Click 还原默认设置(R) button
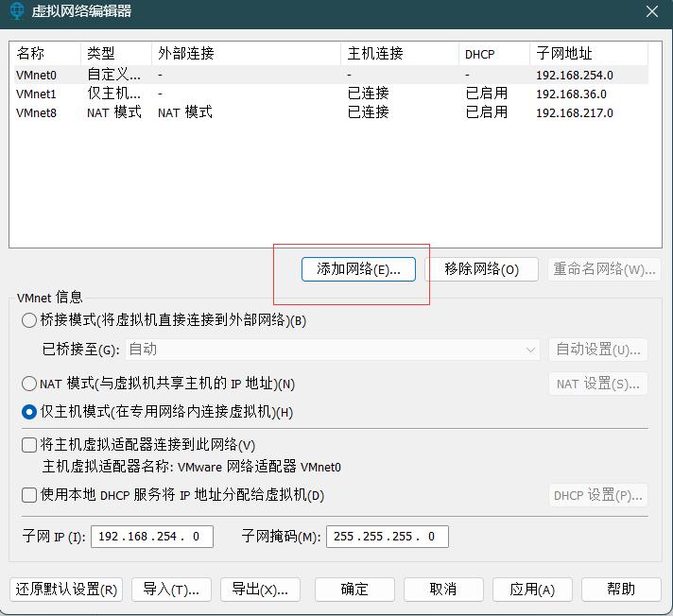This screenshot has width=673, height=616. pyautogui.click(x=66, y=590)
